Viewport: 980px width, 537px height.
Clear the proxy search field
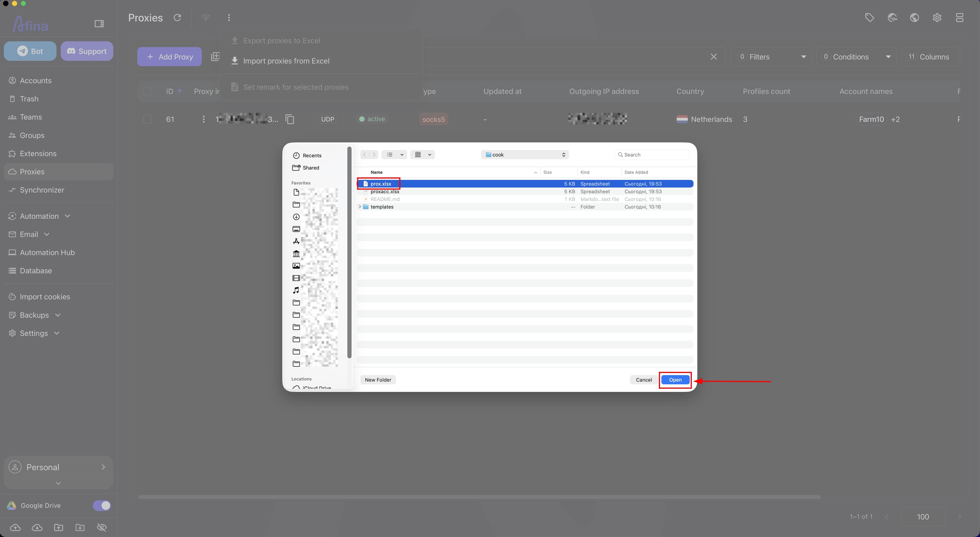(x=714, y=57)
